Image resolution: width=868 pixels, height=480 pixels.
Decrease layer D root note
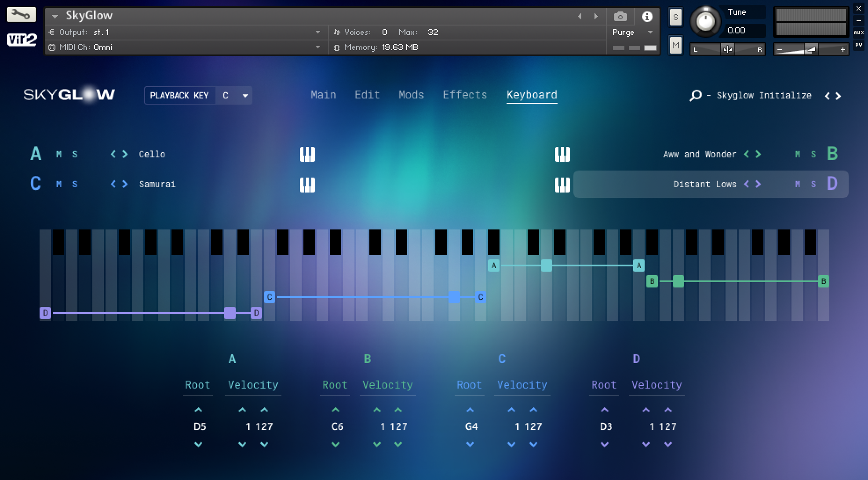[605, 444]
